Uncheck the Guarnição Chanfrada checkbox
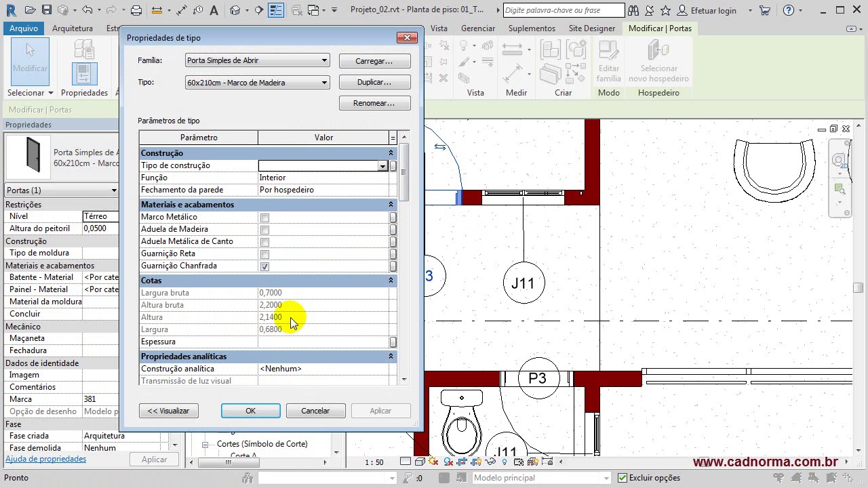 pyautogui.click(x=264, y=266)
